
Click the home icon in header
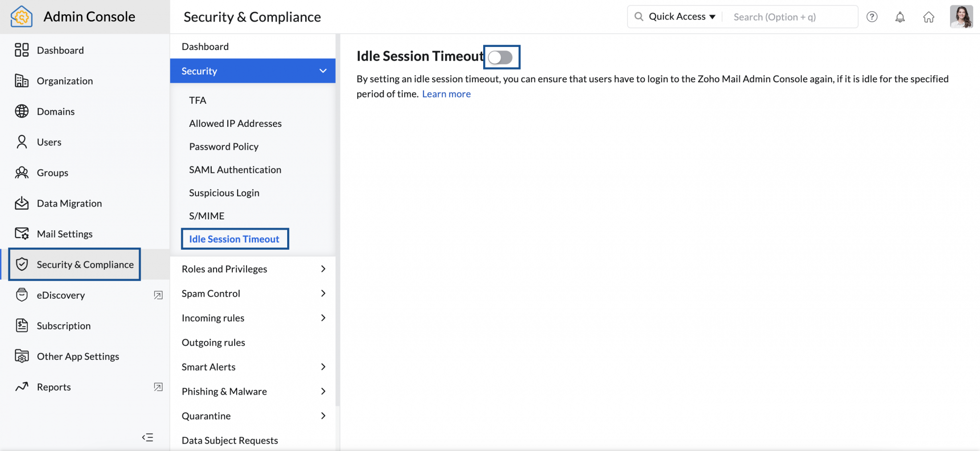pyautogui.click(x=929, y=17)
